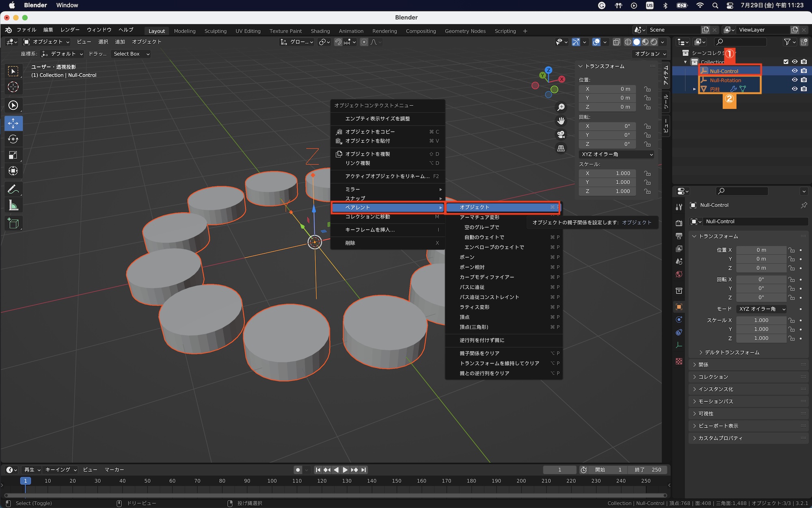This screenshot has height=508, width=812.
Task: Activate the Rotate tool
Action: coord(13,139)
